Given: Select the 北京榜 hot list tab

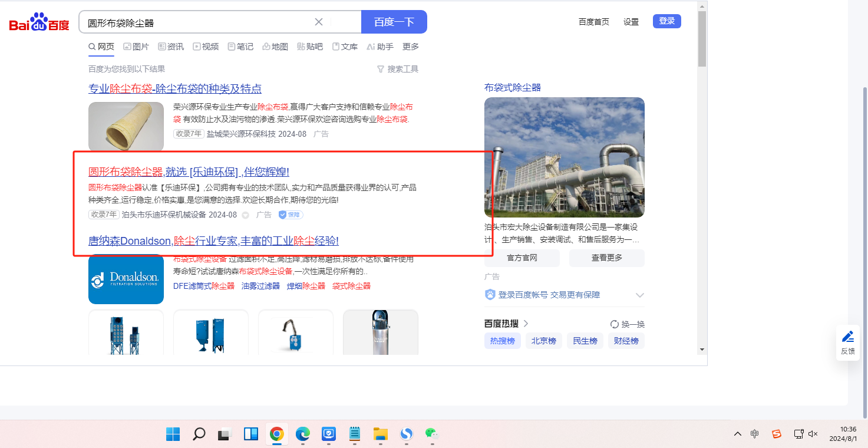Looking at the screenshot, I should 544,341.
